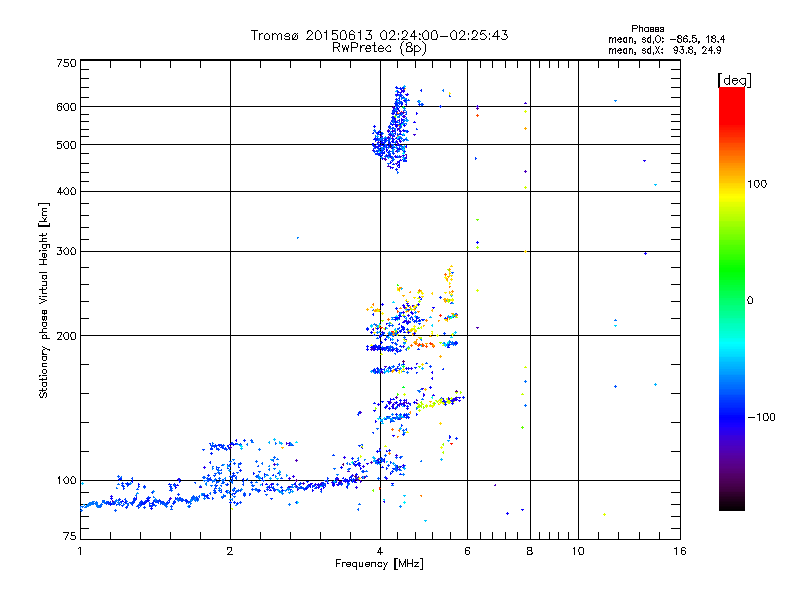Click the blue E-layer trace near 100 km at 1 MHz
Viewport: 800px width, 600px height.
click(x=140, y=502)
